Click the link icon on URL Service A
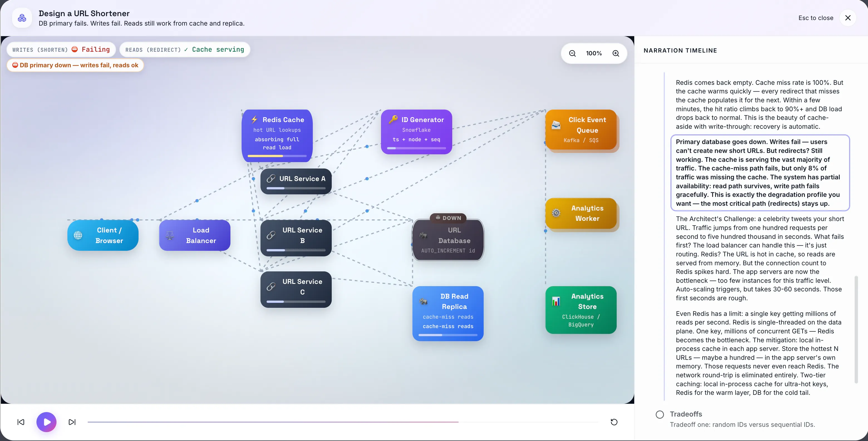This screenshot has width=868, height=441. coord(271,179)
